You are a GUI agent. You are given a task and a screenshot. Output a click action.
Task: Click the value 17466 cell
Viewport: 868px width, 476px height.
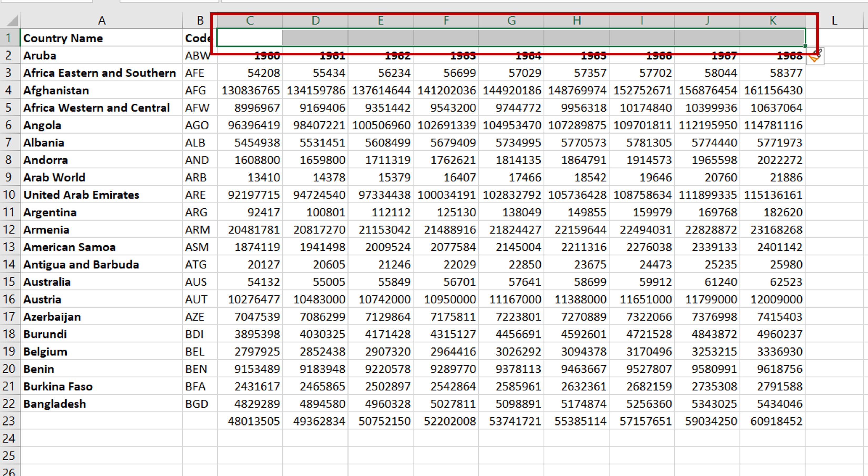click(511, 177)
